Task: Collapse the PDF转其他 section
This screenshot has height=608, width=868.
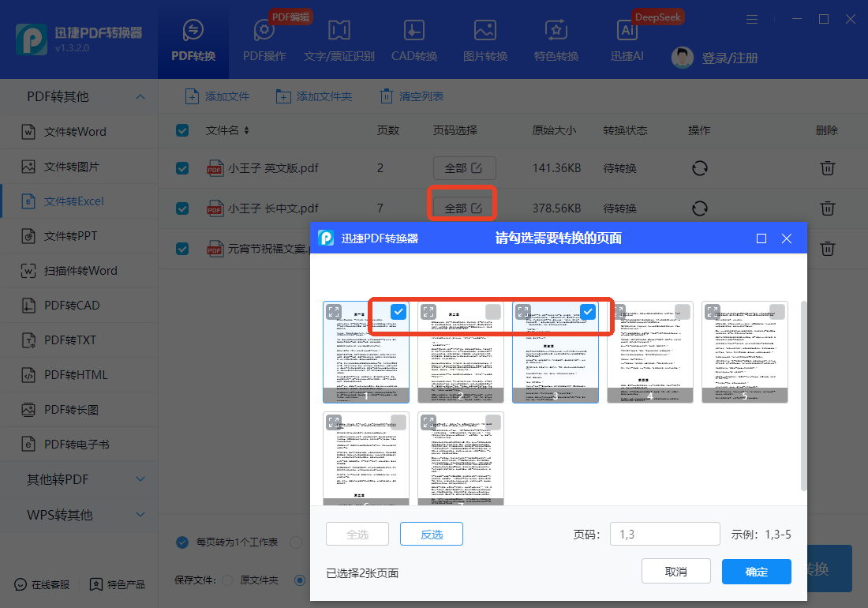Action: [x=140, y=97]
